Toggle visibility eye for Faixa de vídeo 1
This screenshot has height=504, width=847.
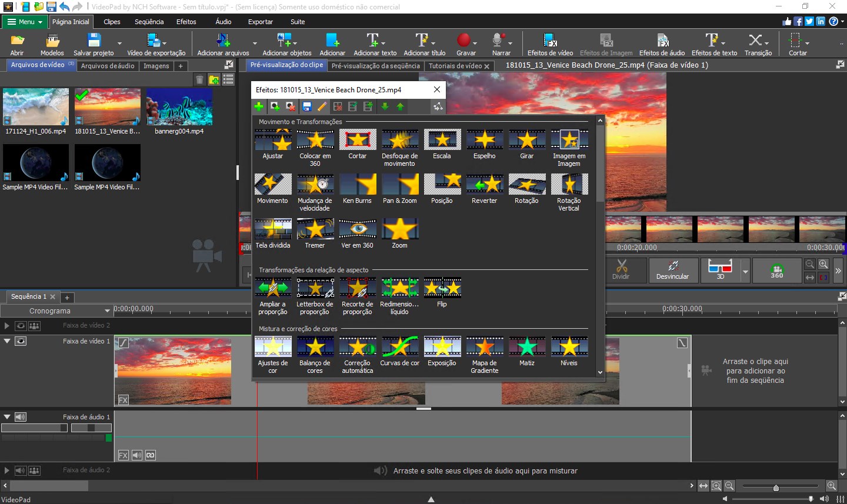tap(21, 341)
